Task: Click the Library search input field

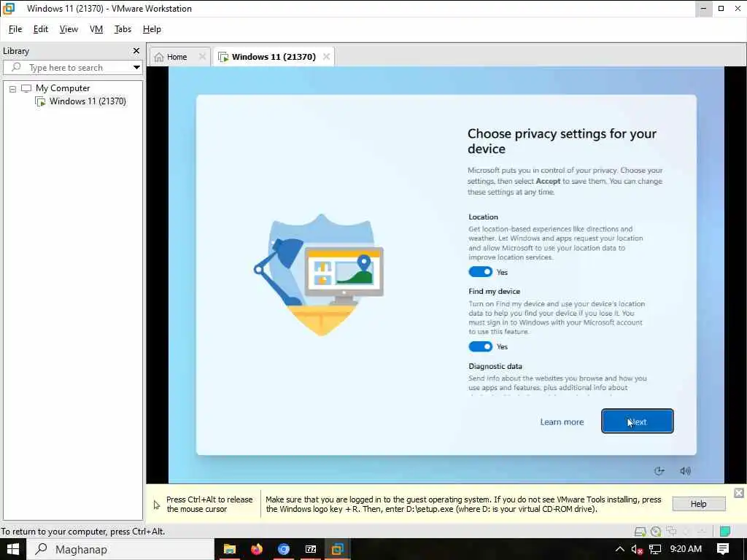Action: click(72, 67)
